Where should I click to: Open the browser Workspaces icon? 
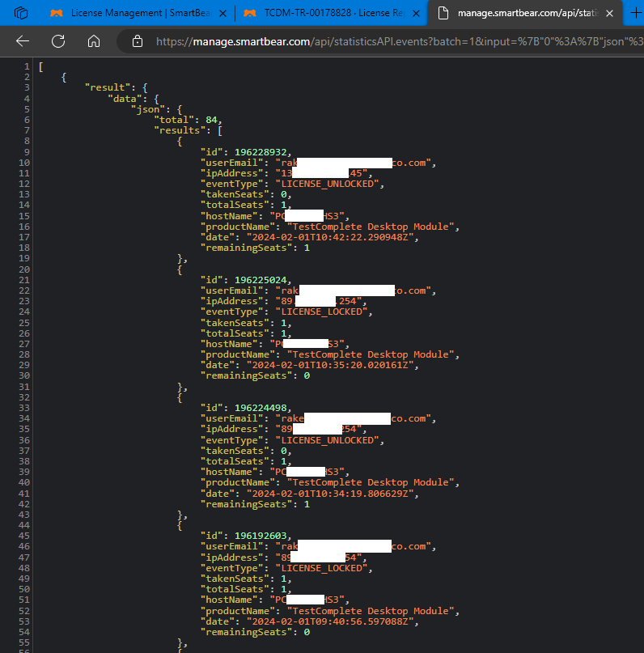click(21, 14)
